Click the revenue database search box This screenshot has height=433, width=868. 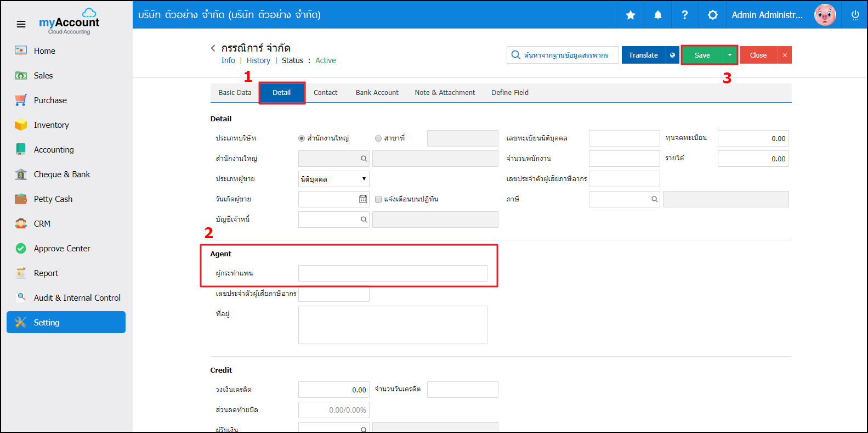563,55
